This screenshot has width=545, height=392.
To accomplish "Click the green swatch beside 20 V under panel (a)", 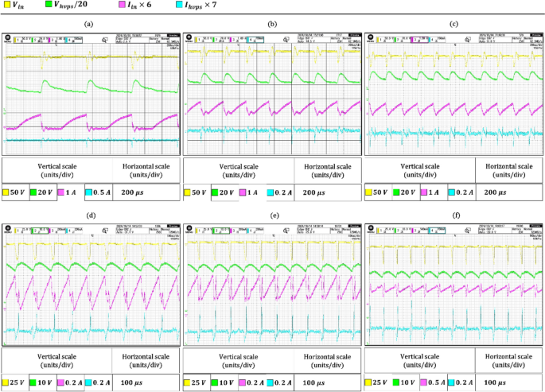I will [x=33, y=192].
